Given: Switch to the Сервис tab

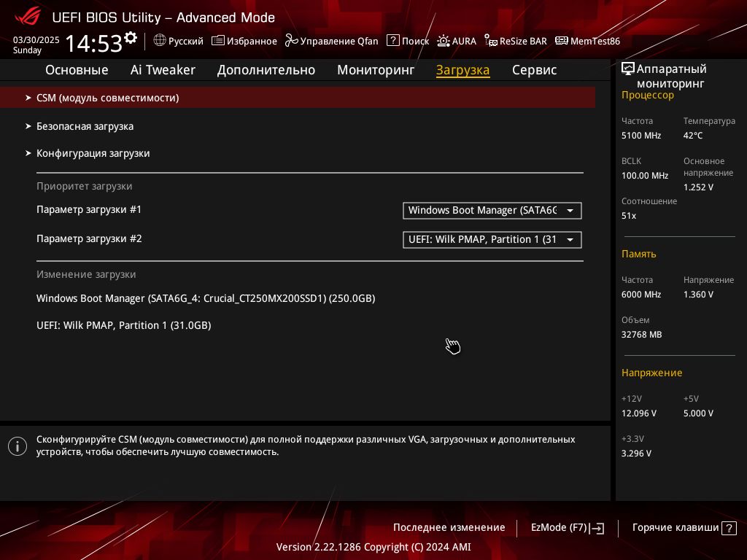Looking at the screenshot, I should 534,70.
